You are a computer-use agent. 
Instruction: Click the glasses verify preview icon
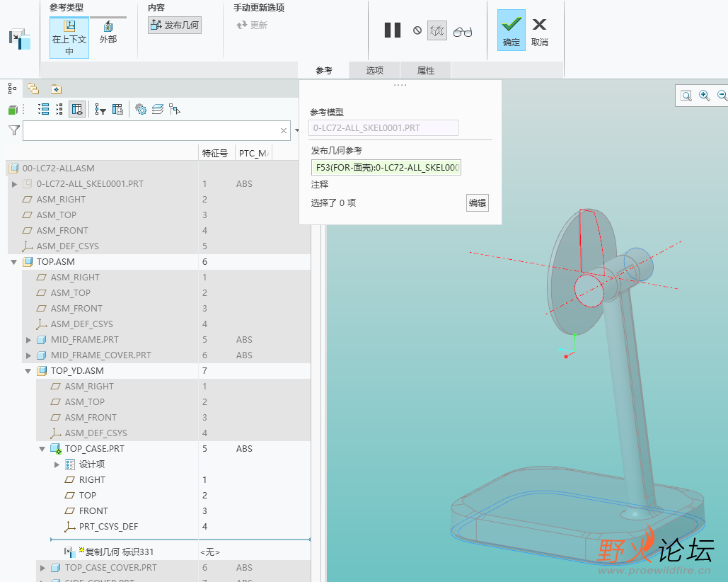tap(463, 32)
